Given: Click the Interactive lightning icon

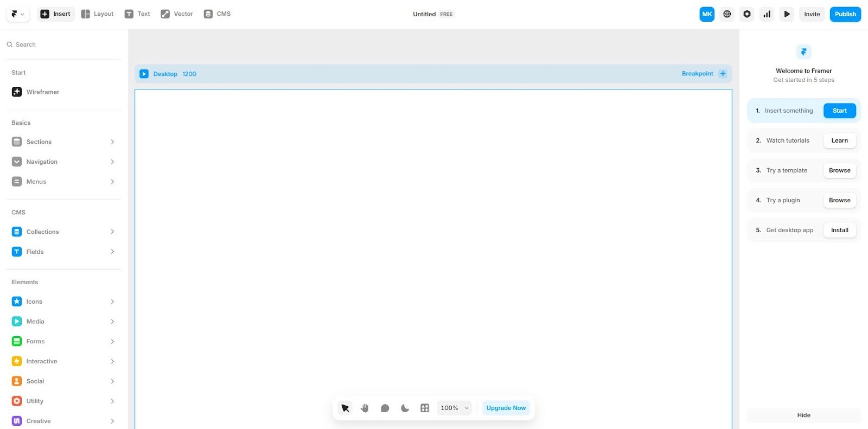Looking at the screenshot, I should click(17, 361).
